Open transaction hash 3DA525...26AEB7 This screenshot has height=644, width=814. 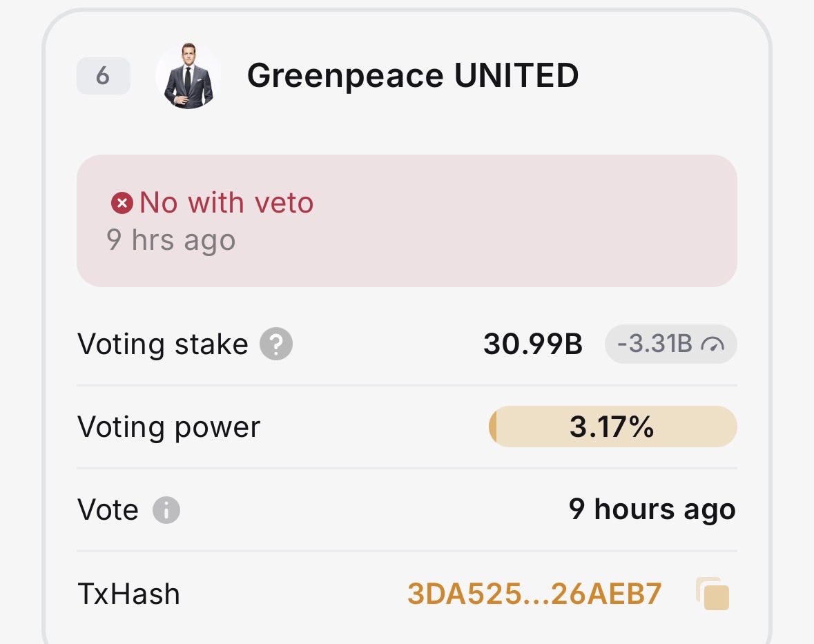(x=534, y=594)
